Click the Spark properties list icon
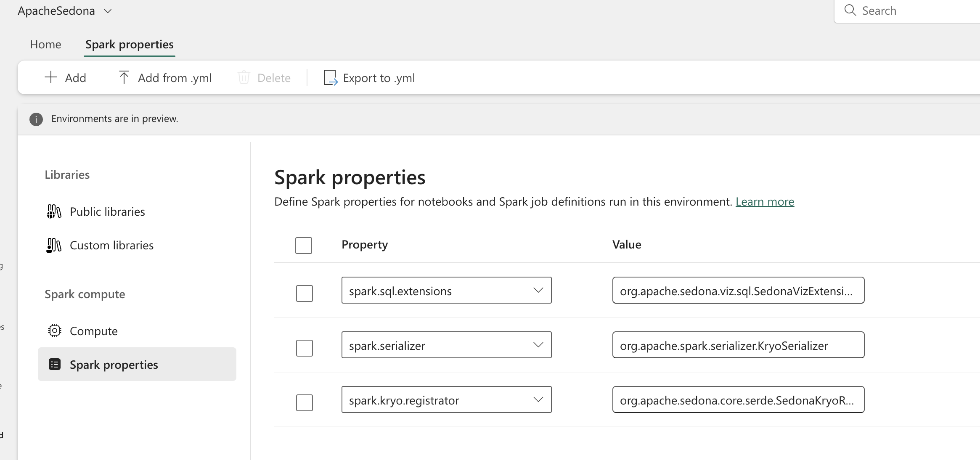The width and height of the screenshot is (980, 460). tap(54, 364)
